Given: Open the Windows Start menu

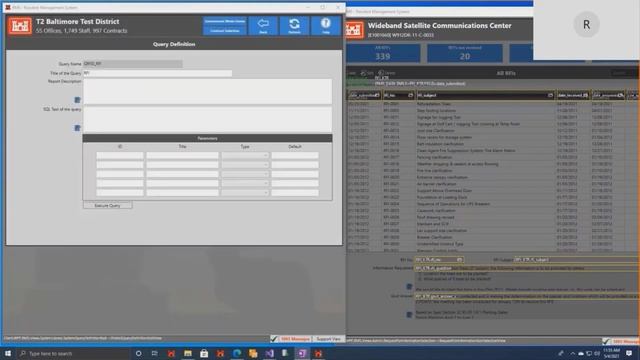Looking at the screenshot, I should 8,353.
